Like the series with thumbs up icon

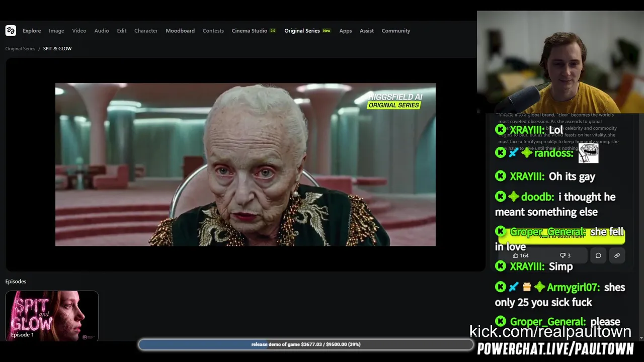pos(520,255)
